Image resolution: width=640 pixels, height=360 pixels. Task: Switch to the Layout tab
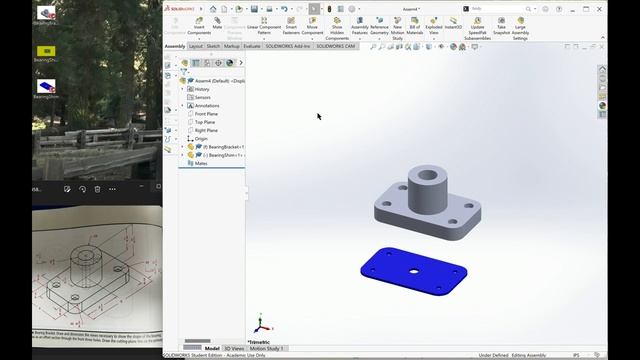196,47
